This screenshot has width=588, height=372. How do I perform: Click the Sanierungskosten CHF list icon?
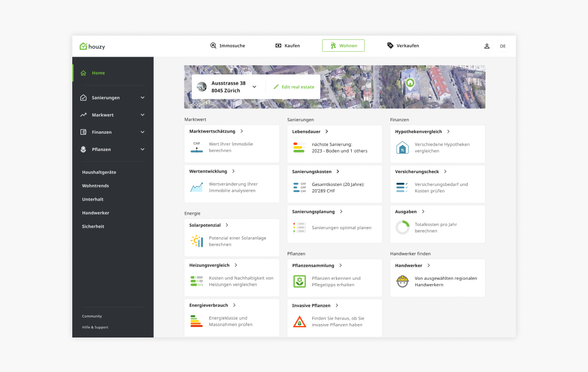(299, 187)
